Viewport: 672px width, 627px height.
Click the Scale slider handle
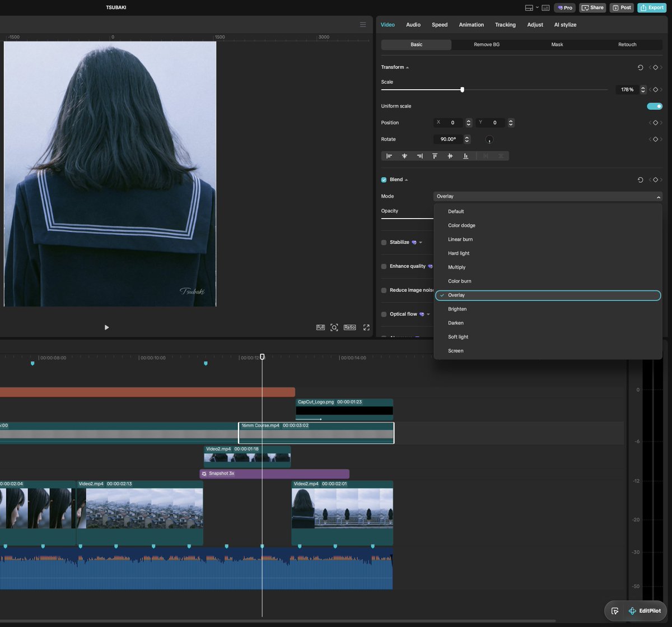click(462, 90)
